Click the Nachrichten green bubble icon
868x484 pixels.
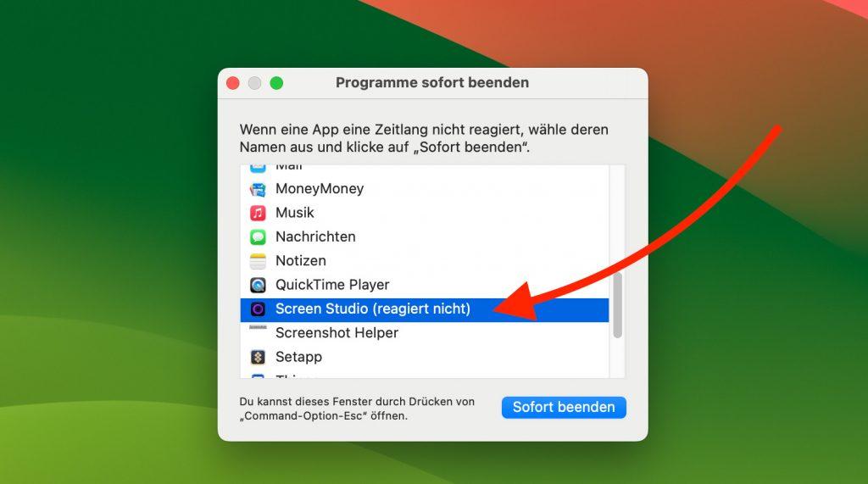pyautogui.click(x=258, y=237)
